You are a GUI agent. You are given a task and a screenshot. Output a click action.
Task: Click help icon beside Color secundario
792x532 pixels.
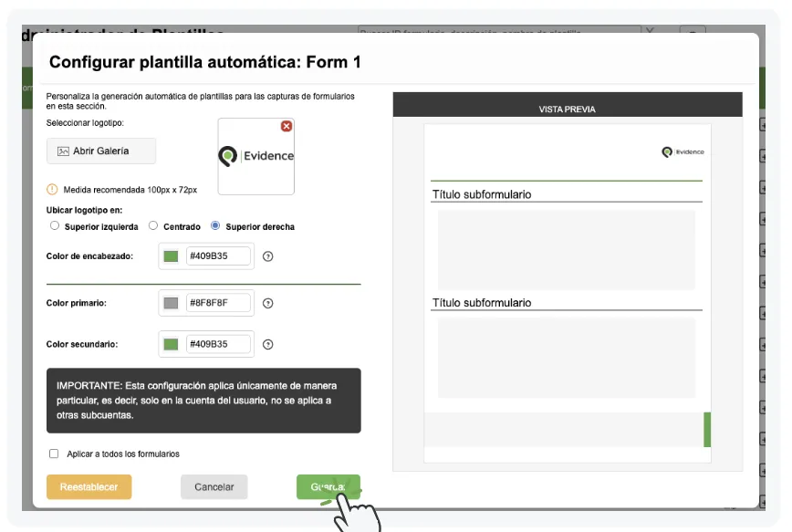267,345
